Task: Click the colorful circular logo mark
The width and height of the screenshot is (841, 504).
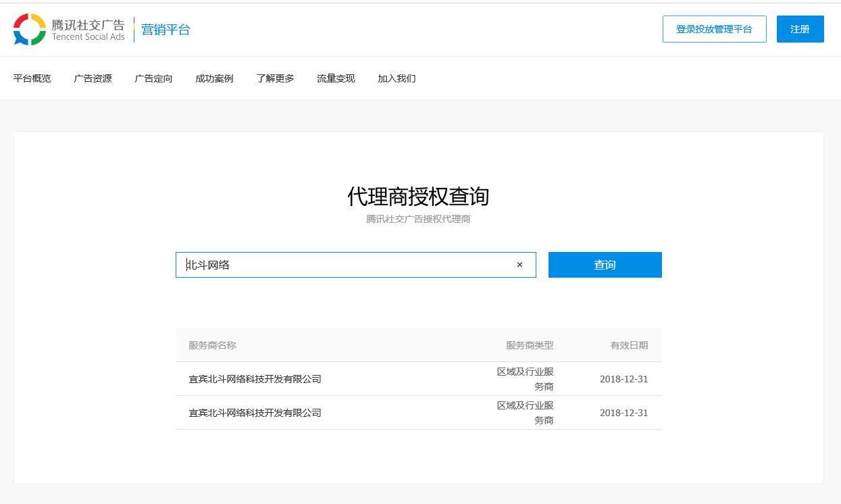Action: [x=28, y=29]
